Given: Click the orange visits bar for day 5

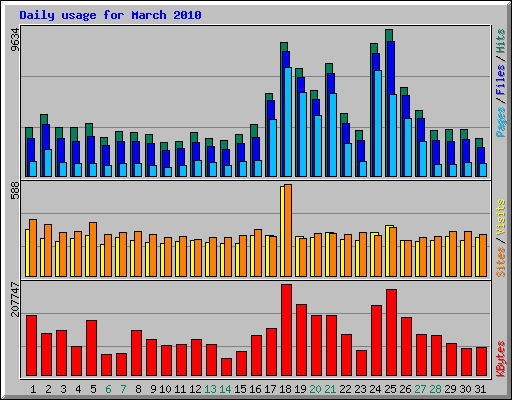Looking at the screenshot, I should (93, 249).
